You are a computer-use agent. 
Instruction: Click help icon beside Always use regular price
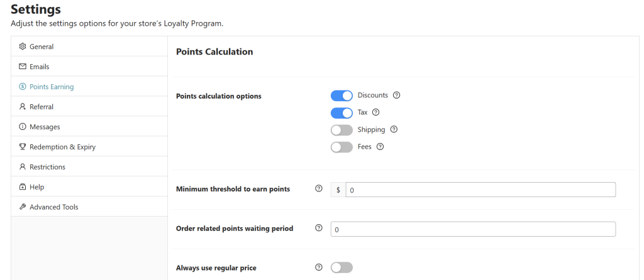pos(319,267)
